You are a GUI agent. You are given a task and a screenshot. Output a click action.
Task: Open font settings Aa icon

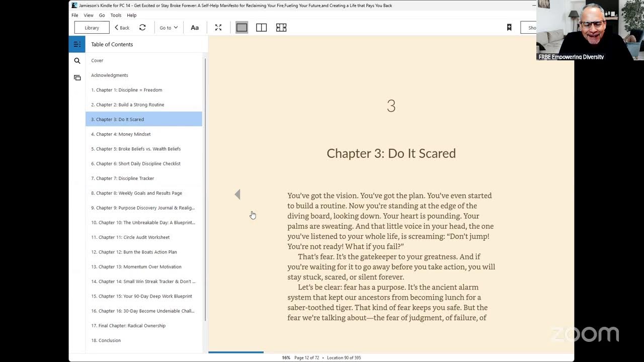coord(195,28)
